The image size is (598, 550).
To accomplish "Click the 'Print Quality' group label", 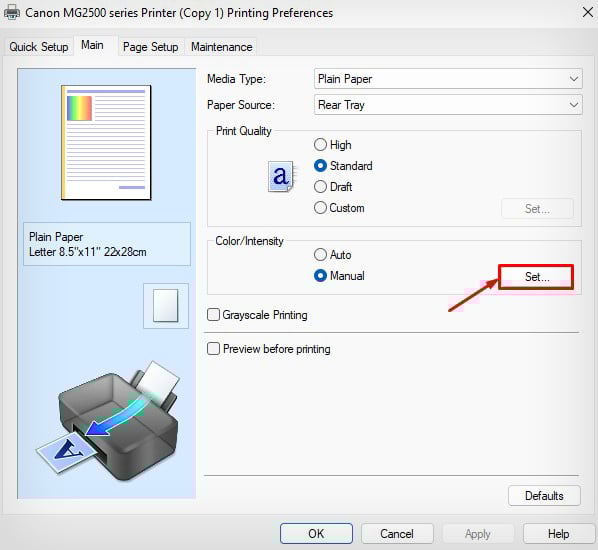I will (x=244, y=131).
